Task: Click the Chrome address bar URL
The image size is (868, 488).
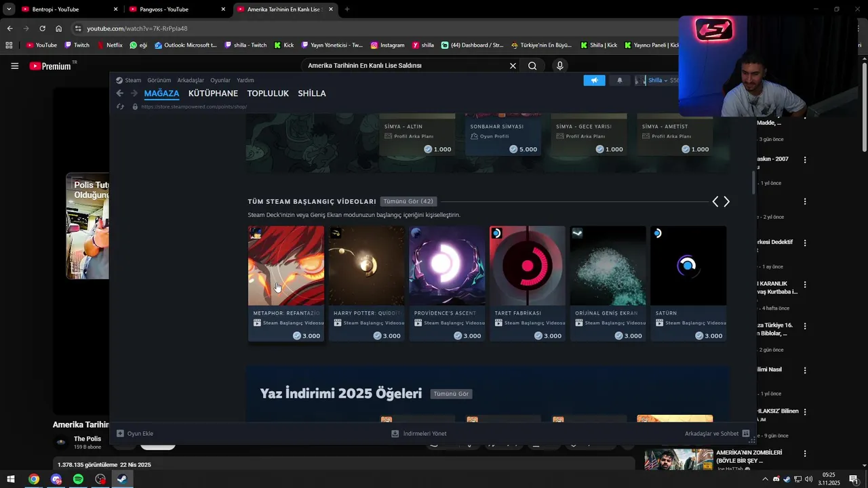Action: click(x=137, y=28)
